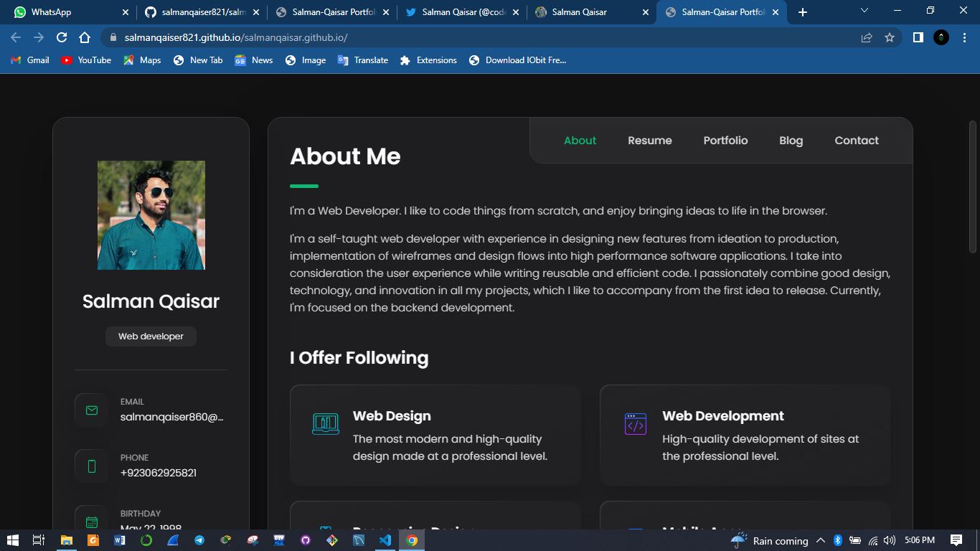Open Visual Studio Code from the taskbar
This screenshot has width=980, height=551.
point(385,540)
